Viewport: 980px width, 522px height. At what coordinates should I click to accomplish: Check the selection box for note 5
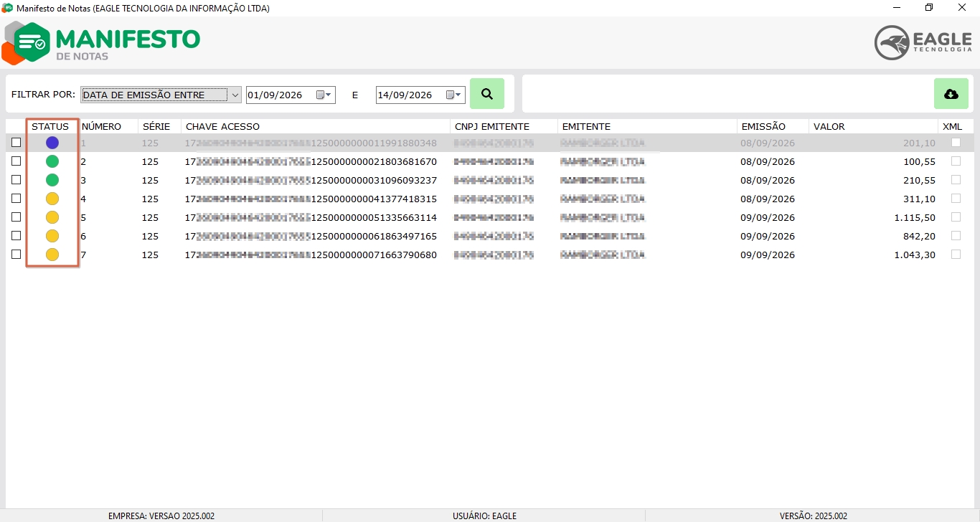coord(17,217)
